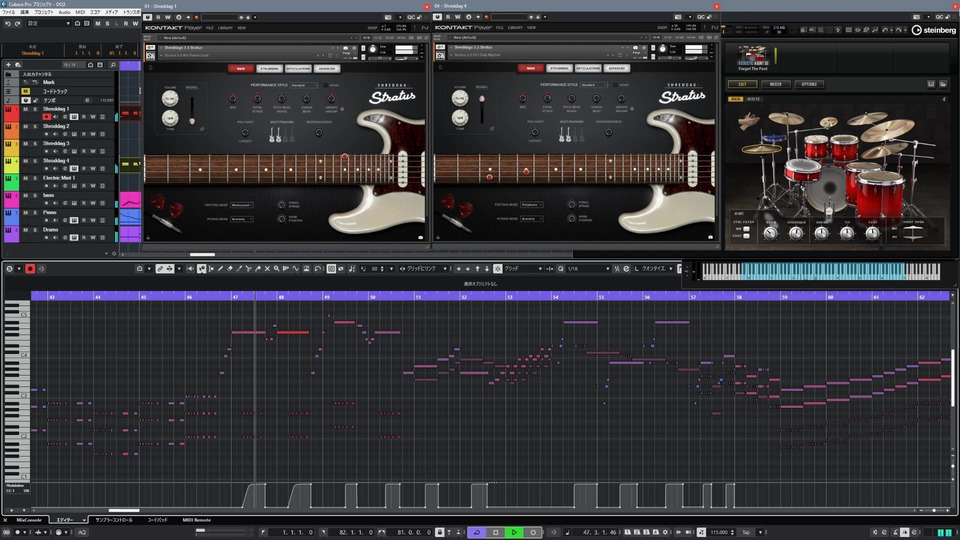
Task: Select the zoom magnifier tool in key editor
Action: pyautogui.click(x=276, y=269)
